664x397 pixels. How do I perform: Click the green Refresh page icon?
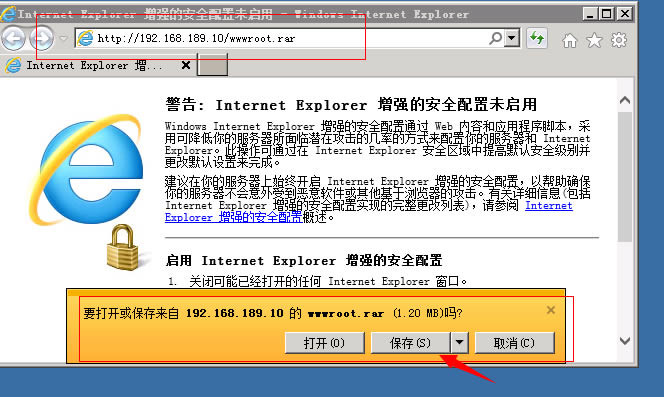(537, 39)
